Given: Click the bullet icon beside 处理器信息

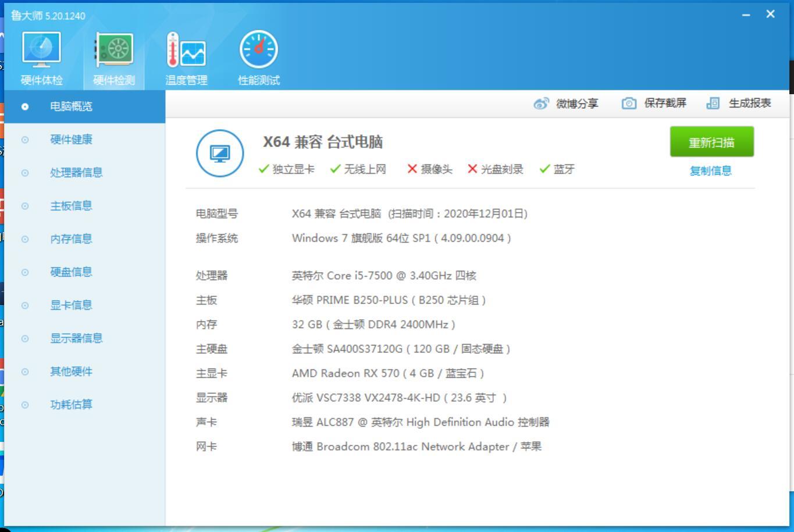Looking at the screenshot, I should (x=25, y=173).
